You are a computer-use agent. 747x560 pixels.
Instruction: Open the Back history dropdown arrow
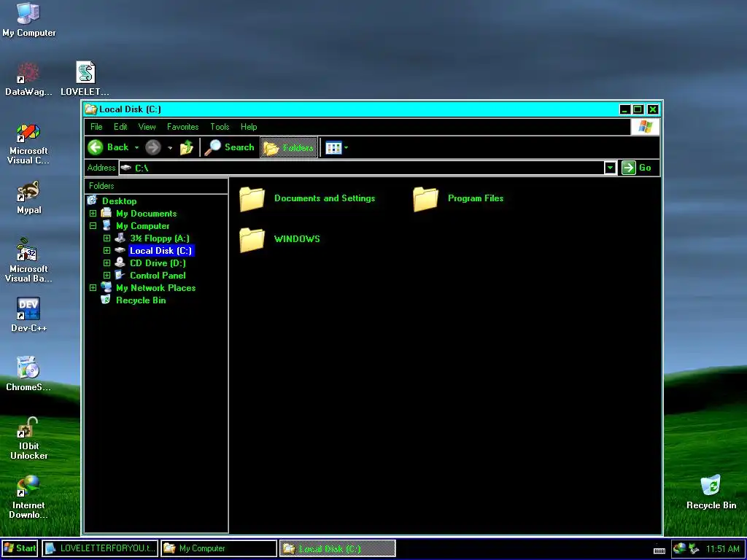(x=136, y=147)
